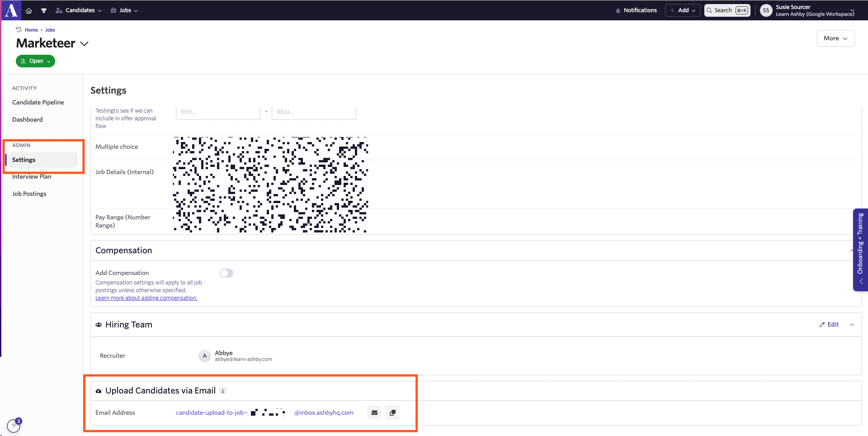Open the Candidates dropdown menu
The height and width of the screenshot is (436, 868).
(79, 10)
